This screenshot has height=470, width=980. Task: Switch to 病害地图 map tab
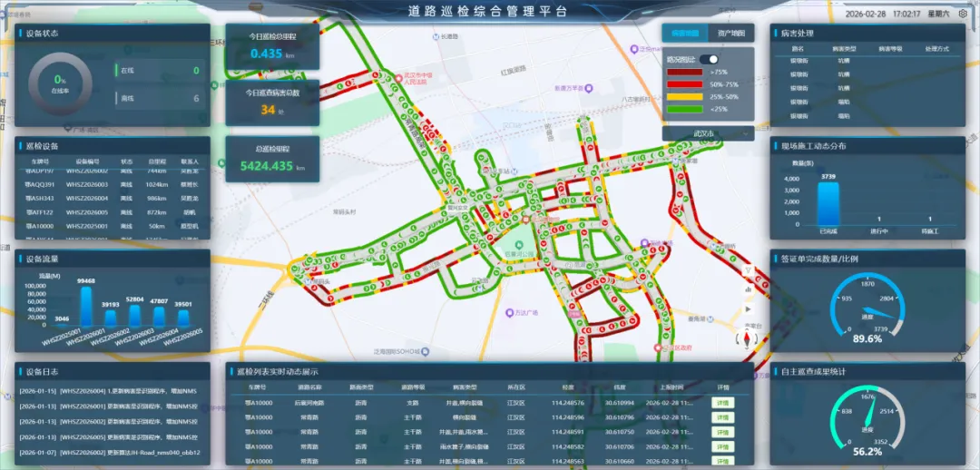pos(685,33)
